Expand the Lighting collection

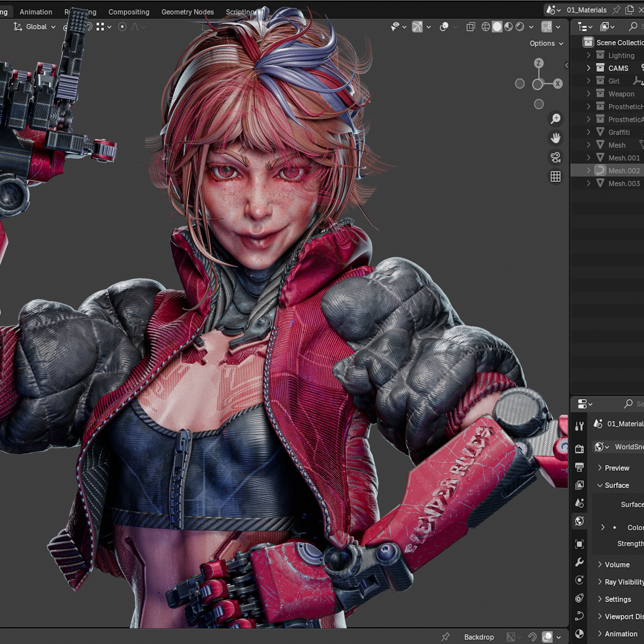[x=588, y=55]
